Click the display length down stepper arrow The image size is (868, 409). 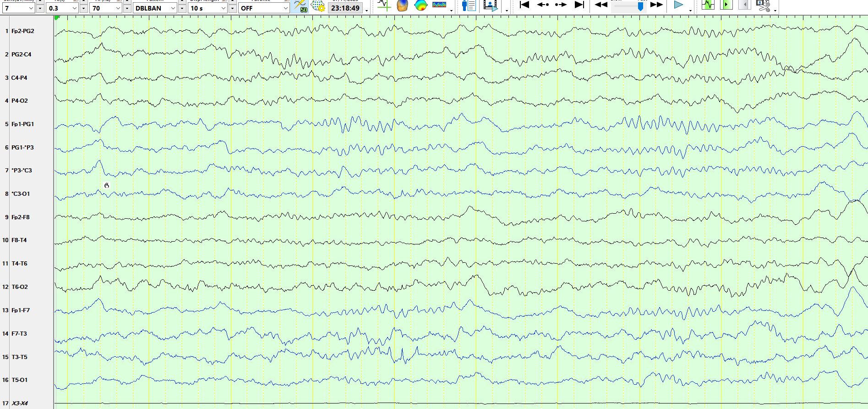pyautogui.click(x=232, y=9)
